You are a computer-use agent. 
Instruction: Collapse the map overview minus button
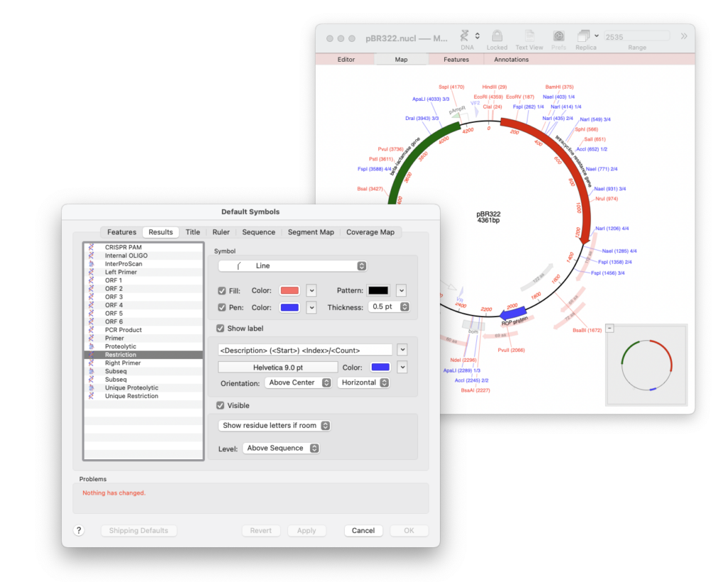click(610, 328)
